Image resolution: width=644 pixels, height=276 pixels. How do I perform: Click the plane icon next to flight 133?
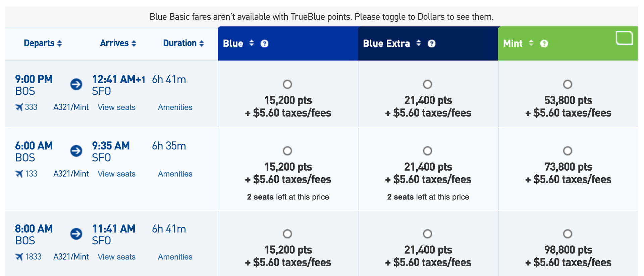coord(19,174)
